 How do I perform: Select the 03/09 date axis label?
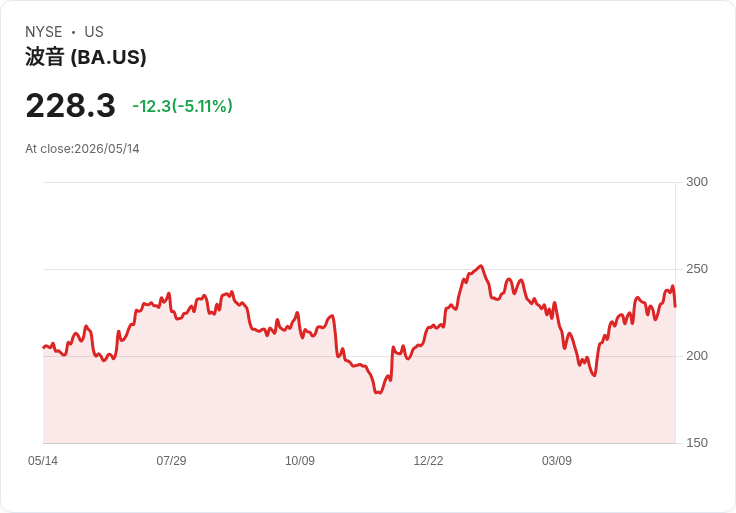click(557, 460)
